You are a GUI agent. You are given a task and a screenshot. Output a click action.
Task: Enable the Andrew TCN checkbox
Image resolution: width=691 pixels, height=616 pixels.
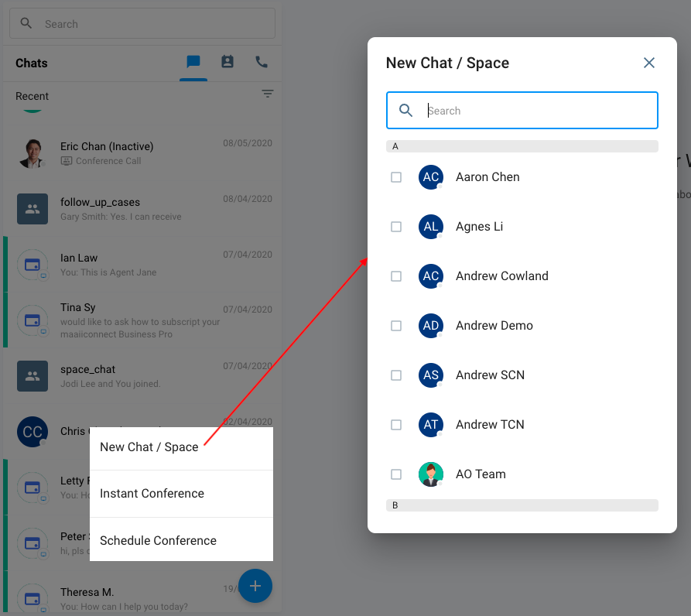[396, 424]
